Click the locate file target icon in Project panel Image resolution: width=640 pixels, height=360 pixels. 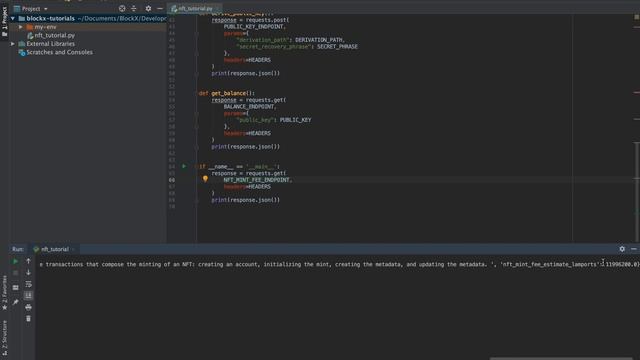coord(122,9)
